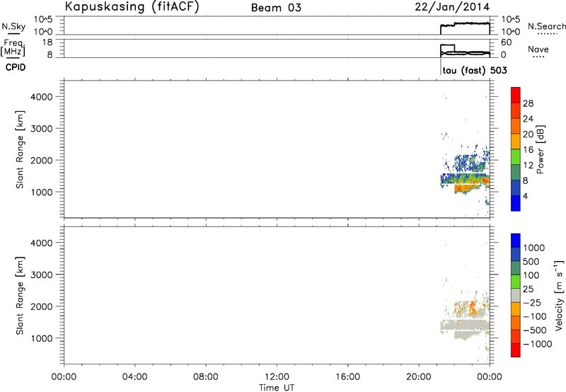
Task: Click the orange negative-velocity scatter patch
Action: click(x=472, y=308)
